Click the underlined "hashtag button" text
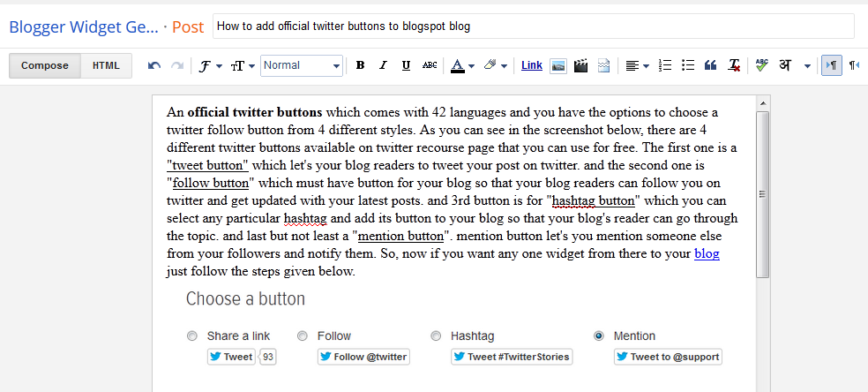Viewport: 868px width, 392px height. [x=594, y=201]
